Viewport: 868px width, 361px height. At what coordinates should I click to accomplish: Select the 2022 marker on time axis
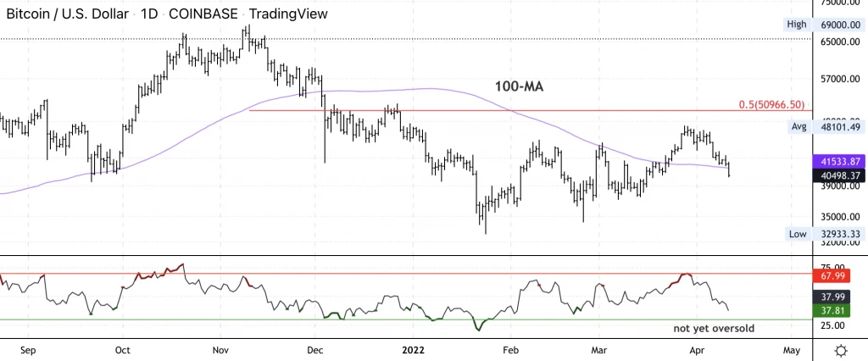[414, 351]
